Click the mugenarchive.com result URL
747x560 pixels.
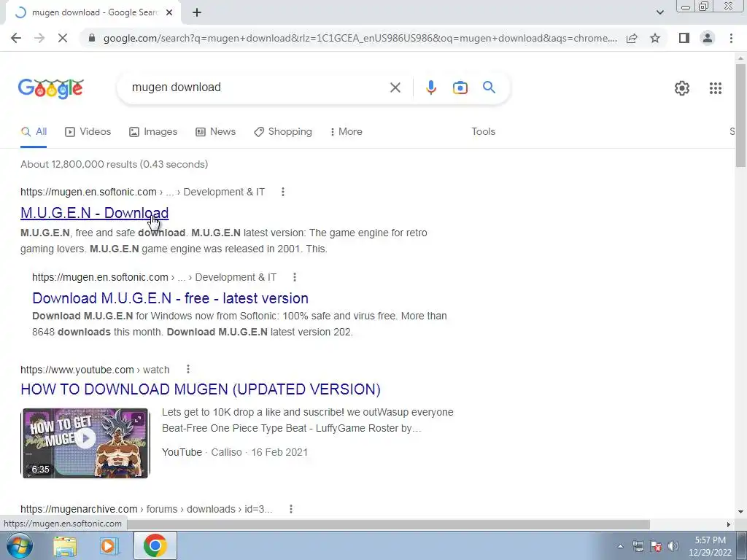tap(146, 509)
